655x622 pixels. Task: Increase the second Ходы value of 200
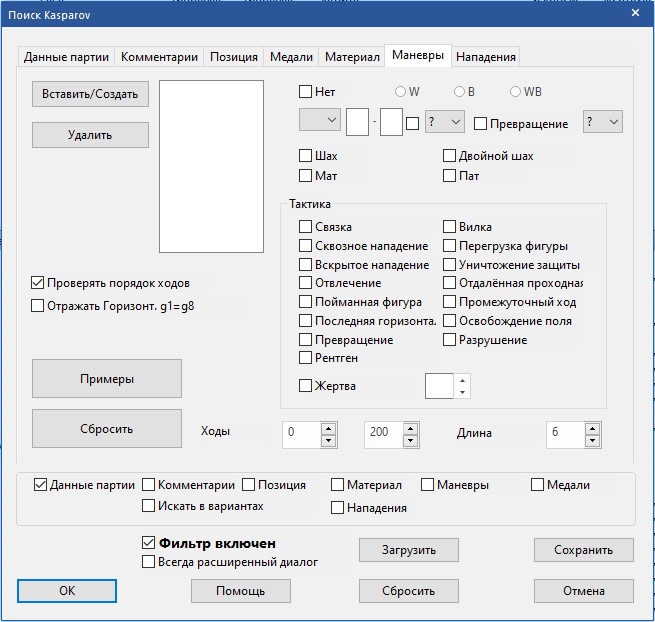410,427
